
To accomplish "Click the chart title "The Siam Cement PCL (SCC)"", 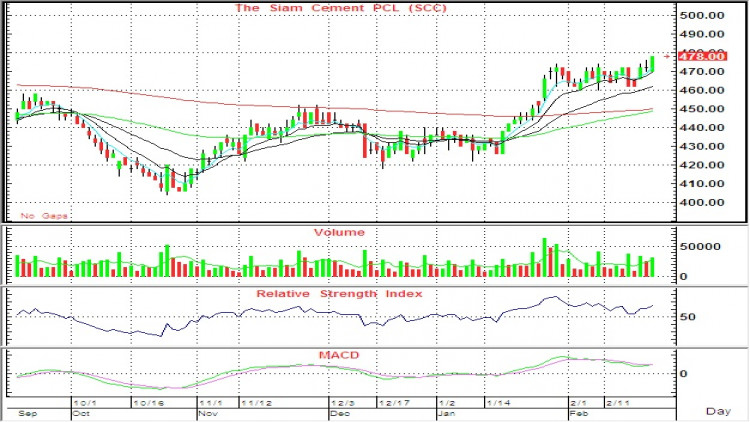I will click(341, 8).
